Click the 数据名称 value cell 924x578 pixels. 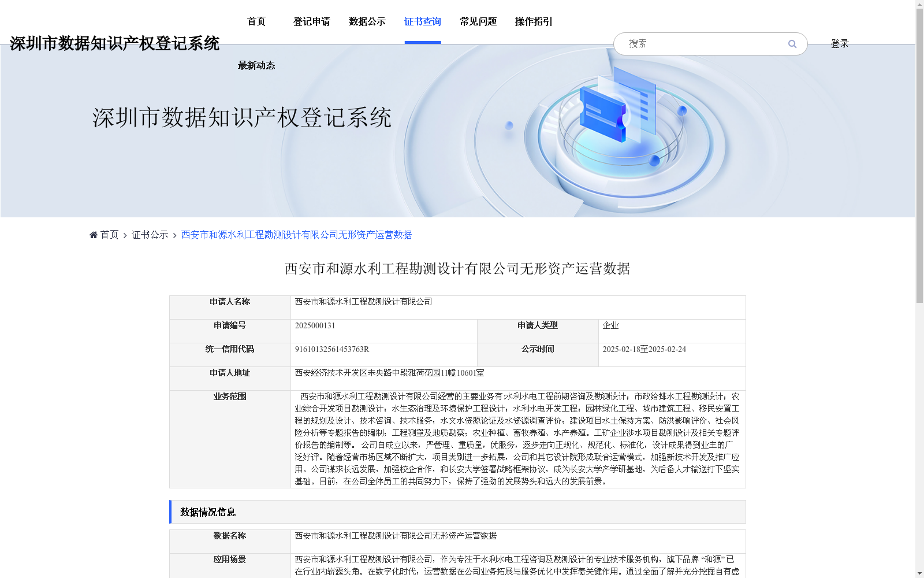[518, 542]
